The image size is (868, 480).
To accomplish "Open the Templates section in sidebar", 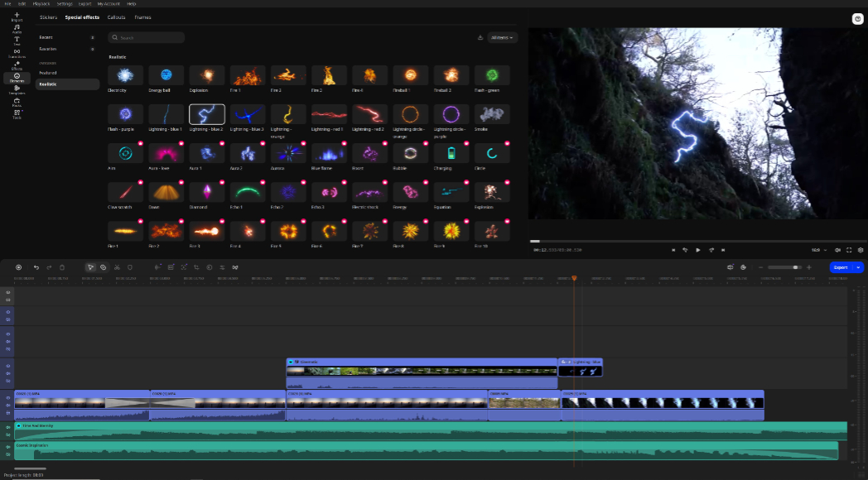I will click(x=17, y=89).
